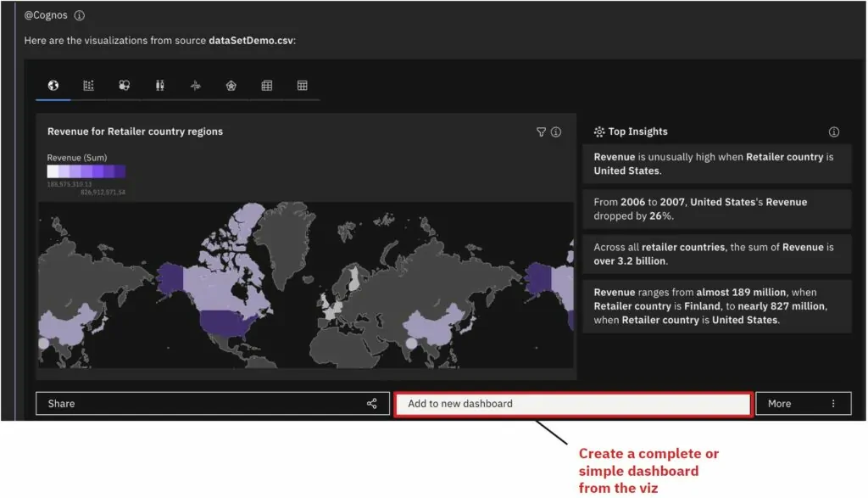Image resolution: width=868 pixels, height=498 pixels.
Task: Click the filter icon on revenue map
Action: point(541,132)
